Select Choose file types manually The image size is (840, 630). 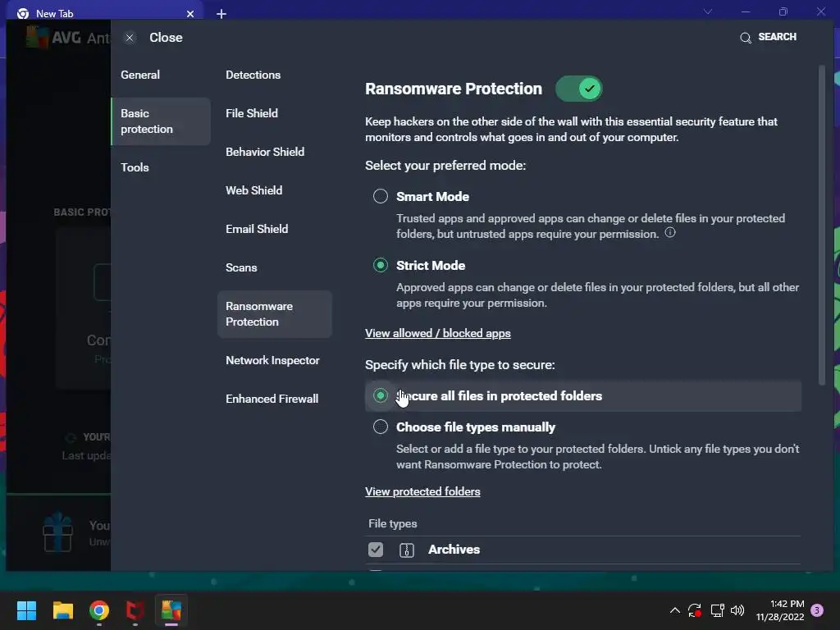381,427
